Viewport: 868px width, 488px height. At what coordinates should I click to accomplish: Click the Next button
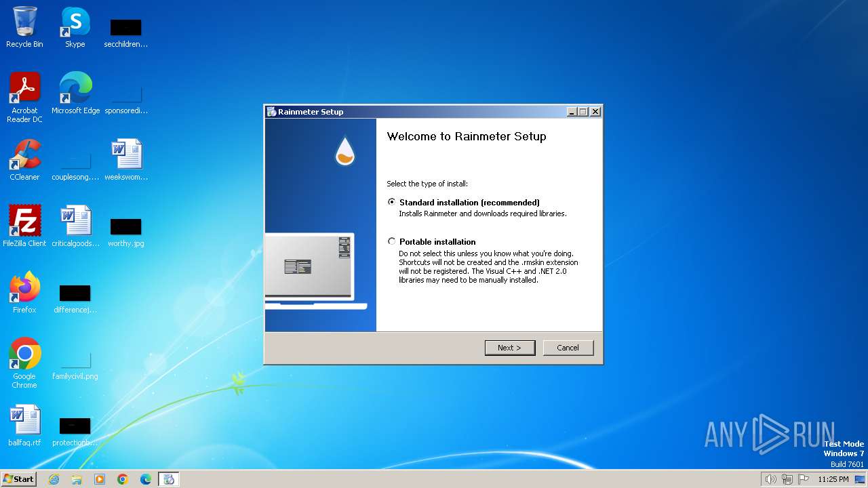(510, 348)
